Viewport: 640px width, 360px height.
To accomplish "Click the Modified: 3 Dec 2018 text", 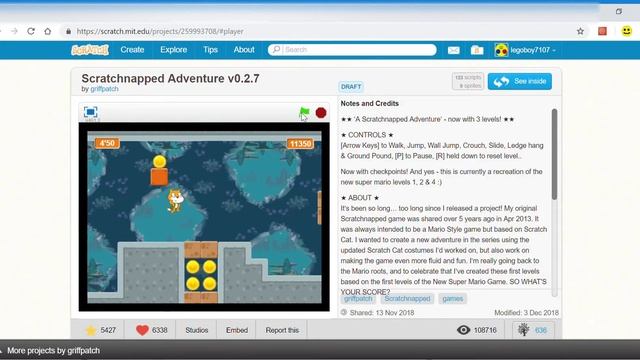I will pyautogui.click(x=527, y=313).
